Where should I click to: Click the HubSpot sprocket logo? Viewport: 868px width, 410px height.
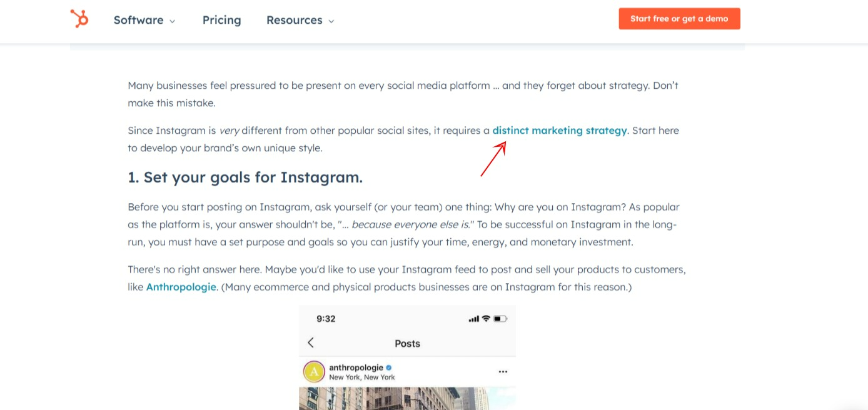(79, 18)
